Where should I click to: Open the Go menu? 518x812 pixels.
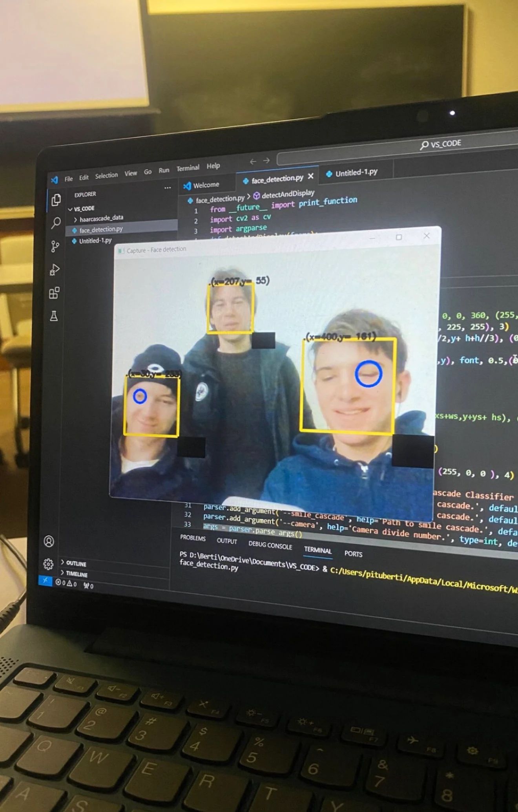pos(148,172)
